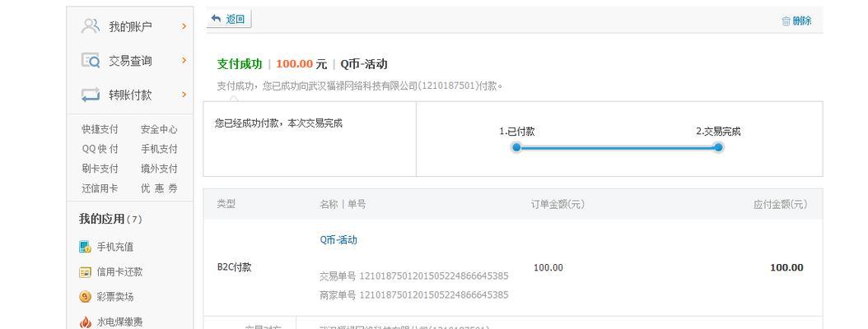Image resolution: width=868 pixels, height=329 pixels.
Task: Open 刷卡支付 link
Action: point(100,169)
